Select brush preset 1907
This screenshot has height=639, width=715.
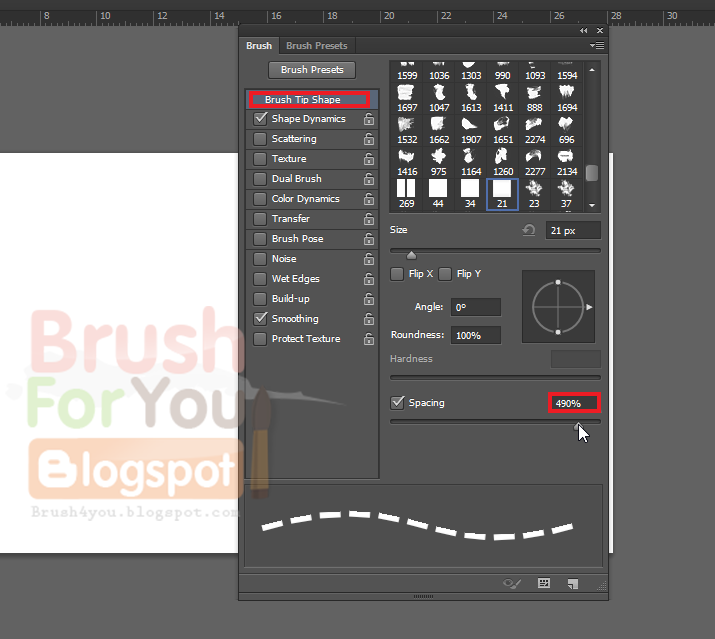(471, 130)
